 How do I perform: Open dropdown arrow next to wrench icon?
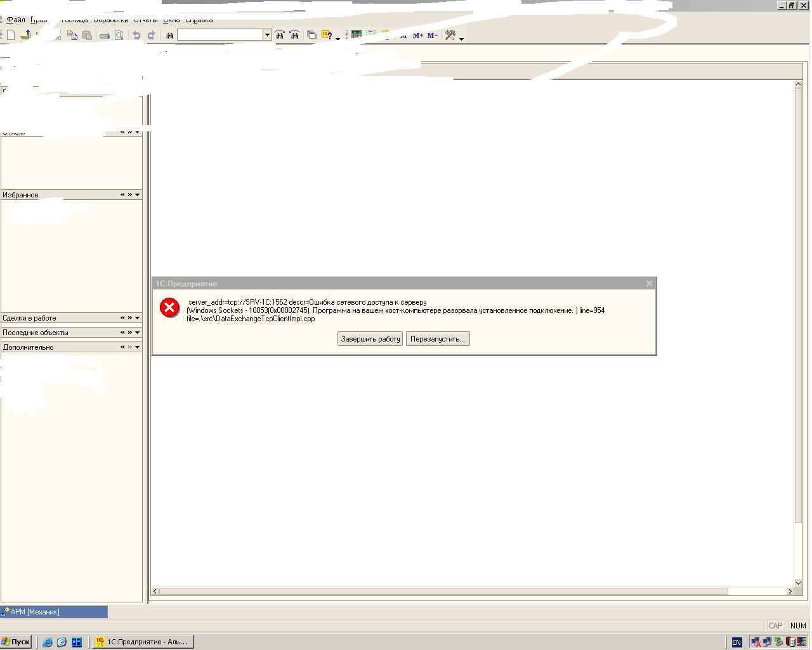click(x=461, y=37)
